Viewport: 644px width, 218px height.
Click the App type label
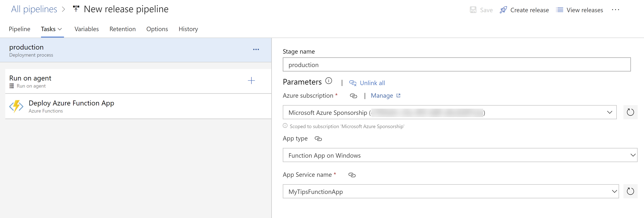295,138
